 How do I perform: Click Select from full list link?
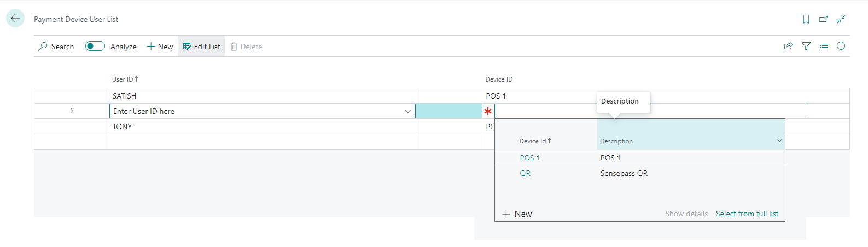point(747,214)
